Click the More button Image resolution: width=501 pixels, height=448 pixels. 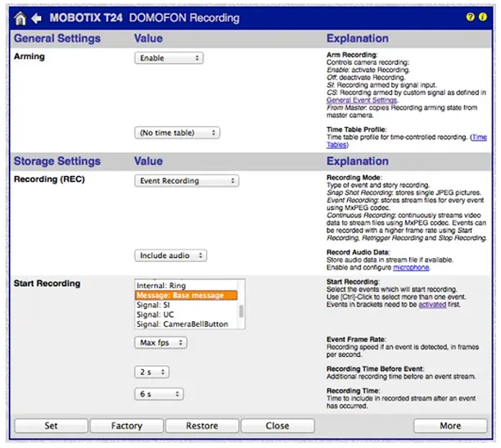[x=449, y=426]
